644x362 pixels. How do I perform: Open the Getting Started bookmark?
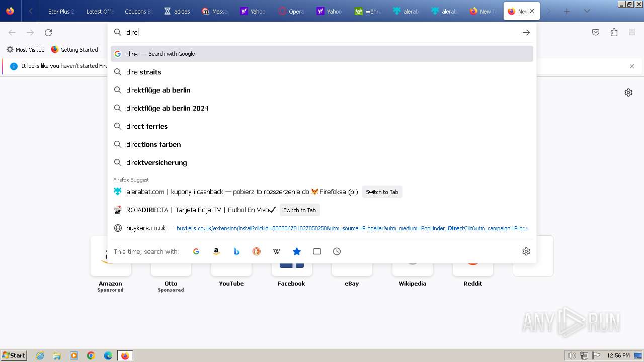(x=74, y=49)
